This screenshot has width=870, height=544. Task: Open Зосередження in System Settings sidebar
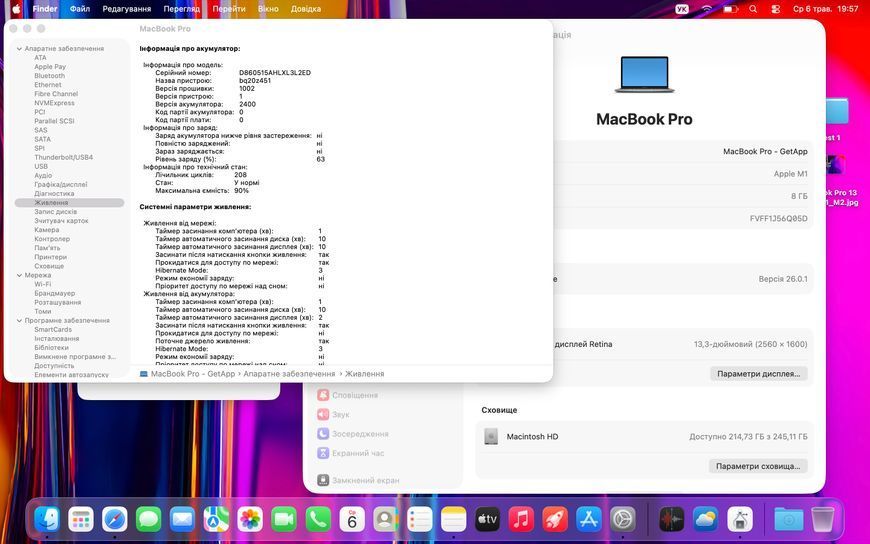coord(353,434)
